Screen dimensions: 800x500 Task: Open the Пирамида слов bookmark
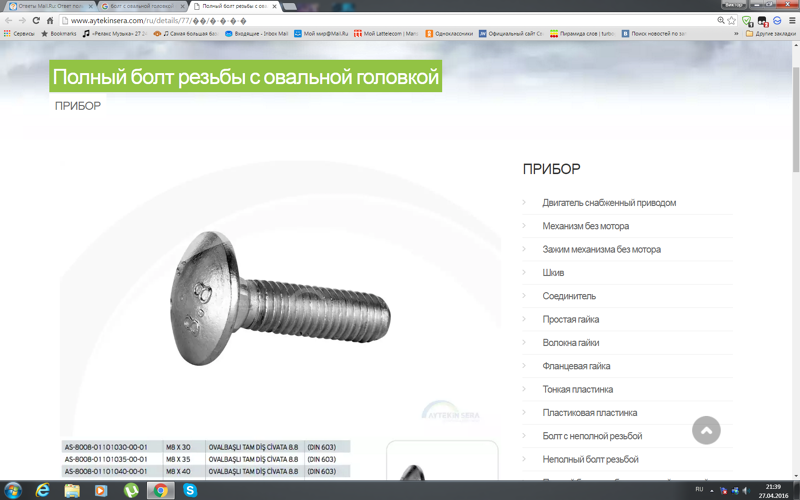point(582,34)
